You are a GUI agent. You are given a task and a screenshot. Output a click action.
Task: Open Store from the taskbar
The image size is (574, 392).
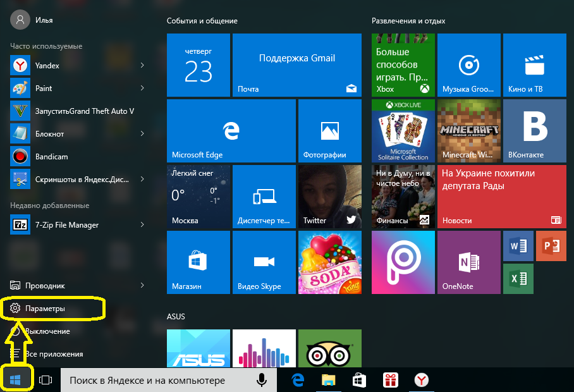[359, 380]
